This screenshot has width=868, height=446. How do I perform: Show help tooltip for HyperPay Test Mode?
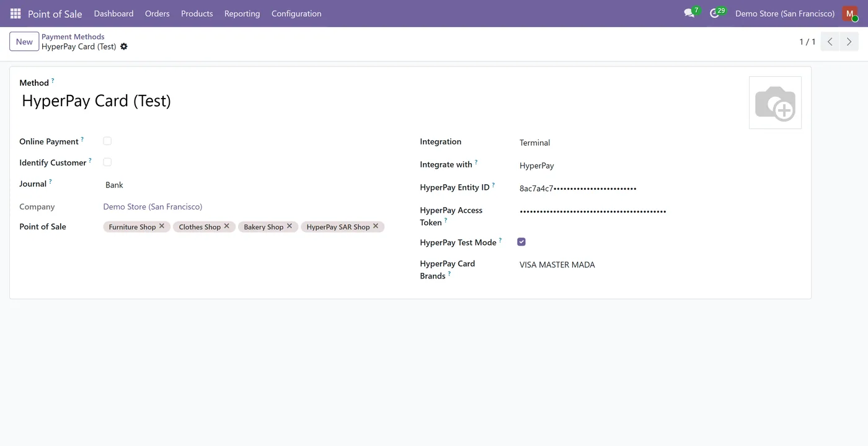(500, 240)
